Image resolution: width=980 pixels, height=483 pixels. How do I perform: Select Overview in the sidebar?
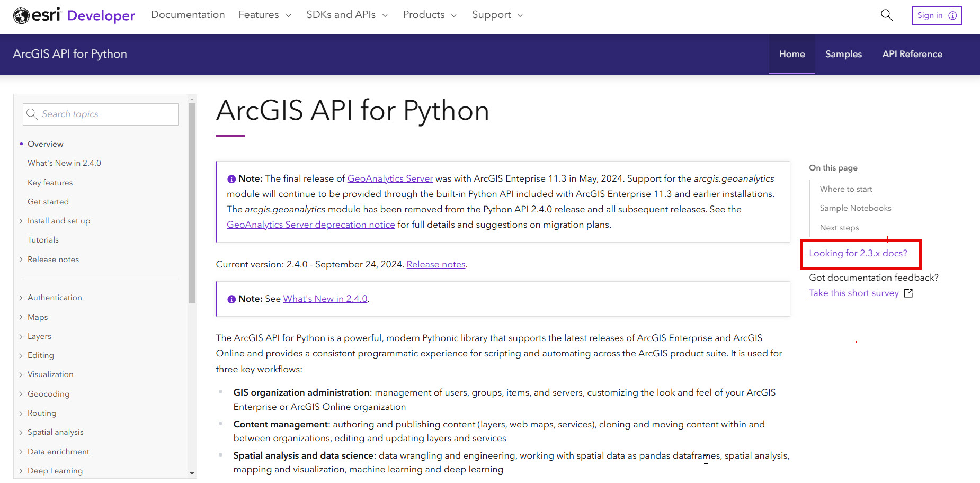pos(46,144)
